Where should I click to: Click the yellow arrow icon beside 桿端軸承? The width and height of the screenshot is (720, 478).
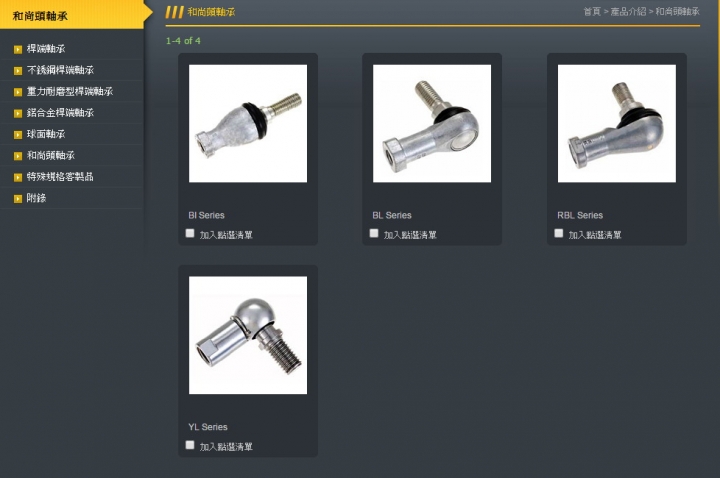(18, 50)
